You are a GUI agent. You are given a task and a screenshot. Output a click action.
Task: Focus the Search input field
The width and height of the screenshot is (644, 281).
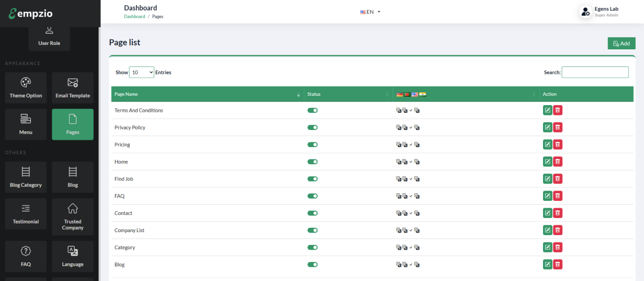(595, 72)
